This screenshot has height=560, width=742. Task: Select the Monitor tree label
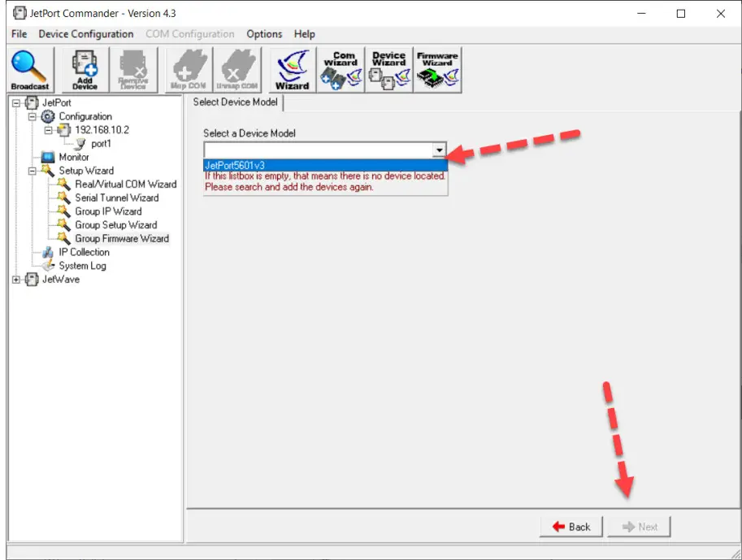(x=74, y=157)
